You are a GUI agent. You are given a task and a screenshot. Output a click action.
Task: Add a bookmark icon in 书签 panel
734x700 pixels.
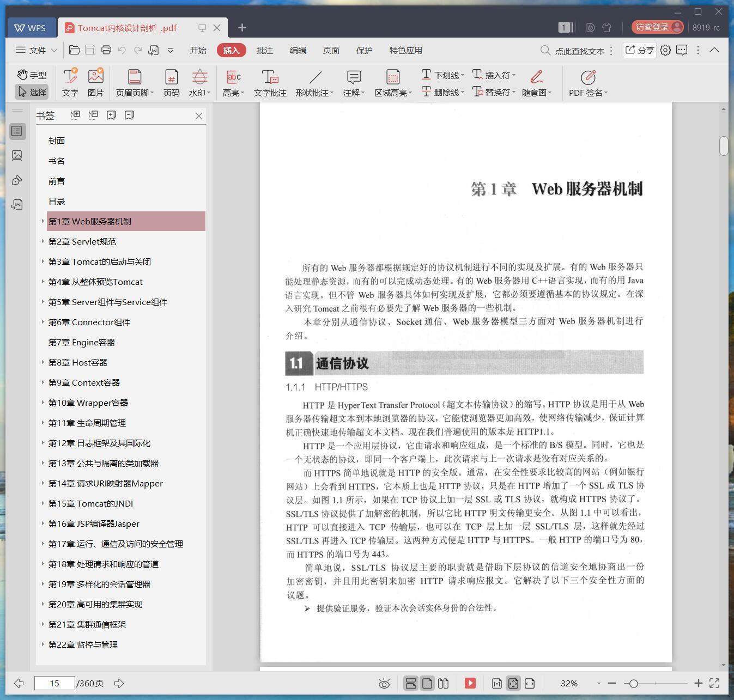coord(111,115)
